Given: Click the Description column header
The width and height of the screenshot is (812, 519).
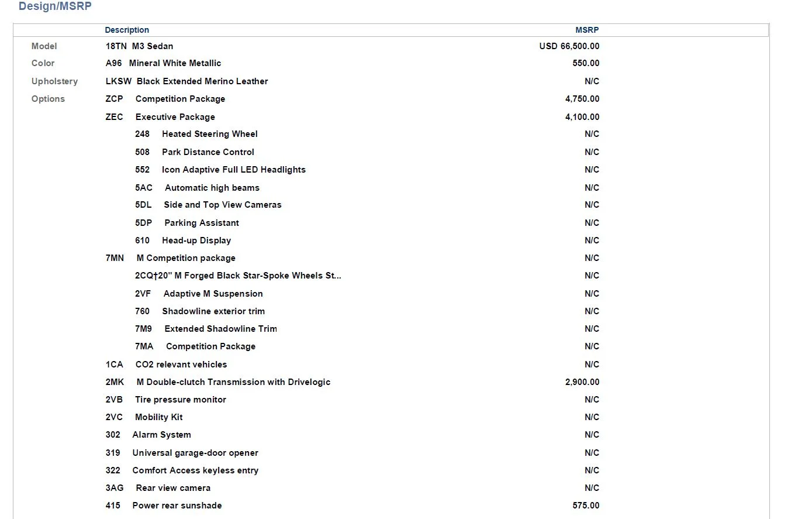Looking at the screenshot, I should click(x=127, y=30).
